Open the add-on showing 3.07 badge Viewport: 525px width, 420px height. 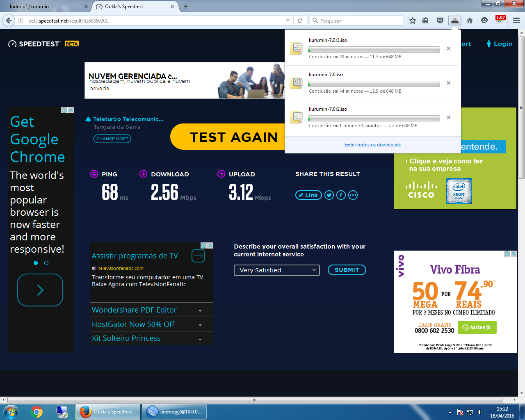pos(500,20)
